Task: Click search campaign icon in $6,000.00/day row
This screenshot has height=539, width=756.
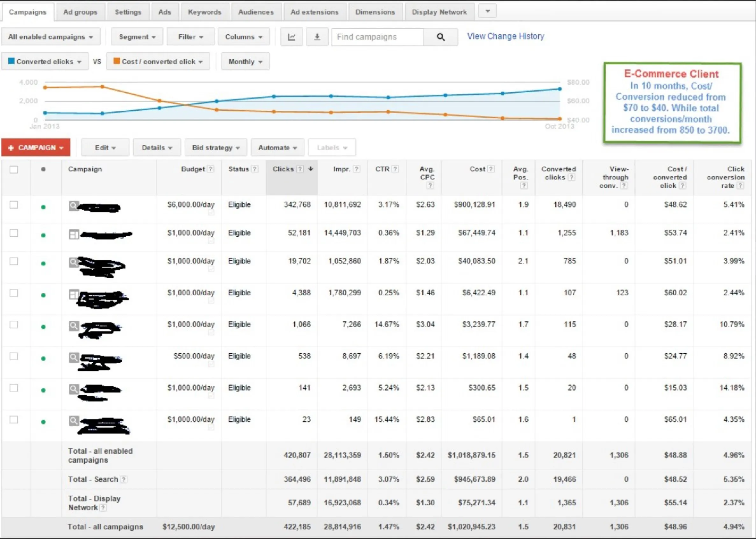Action: point(74,206)
